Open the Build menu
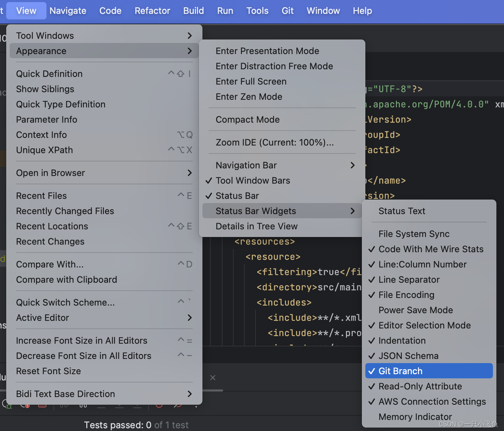504x431 pixels. (x=193, y=11)
